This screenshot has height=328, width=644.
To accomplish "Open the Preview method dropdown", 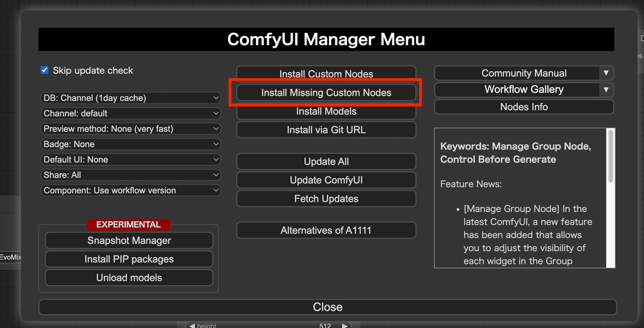I will coord(131,129).
